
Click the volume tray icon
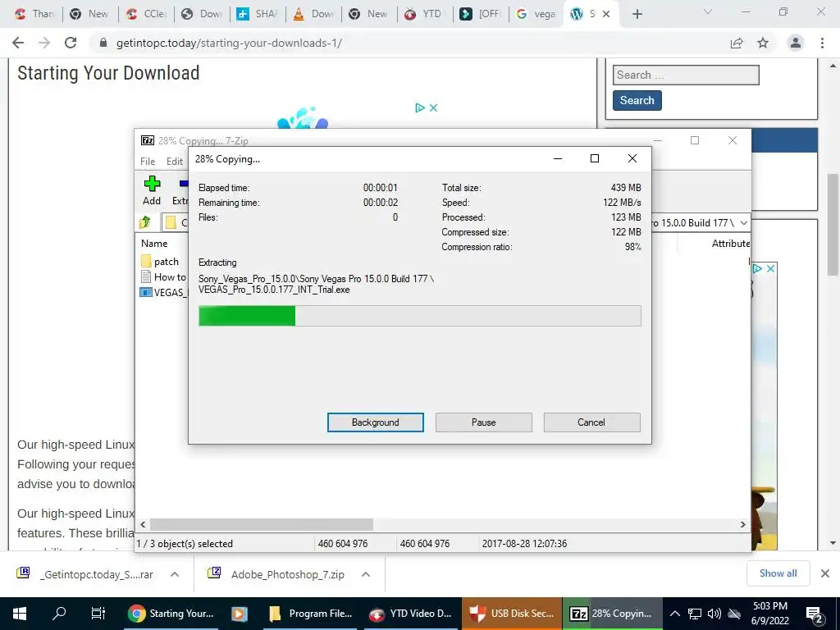coord(714,614)
